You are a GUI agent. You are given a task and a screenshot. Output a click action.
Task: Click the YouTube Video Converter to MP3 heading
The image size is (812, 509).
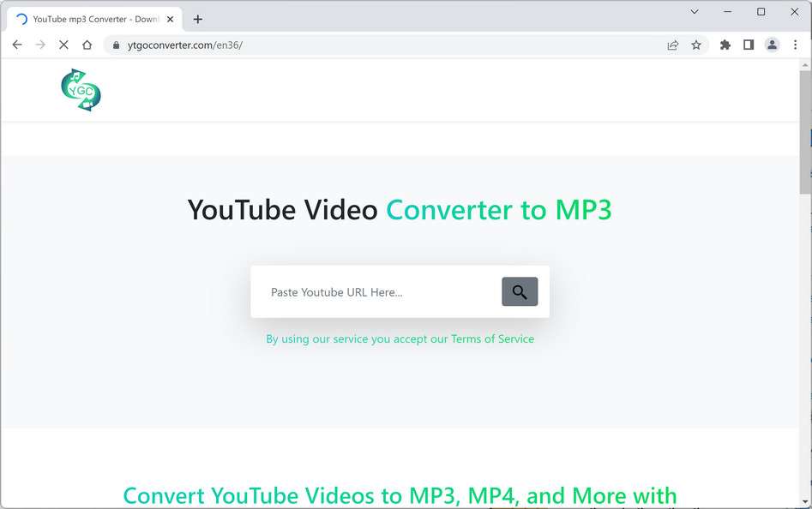point(400,210)
